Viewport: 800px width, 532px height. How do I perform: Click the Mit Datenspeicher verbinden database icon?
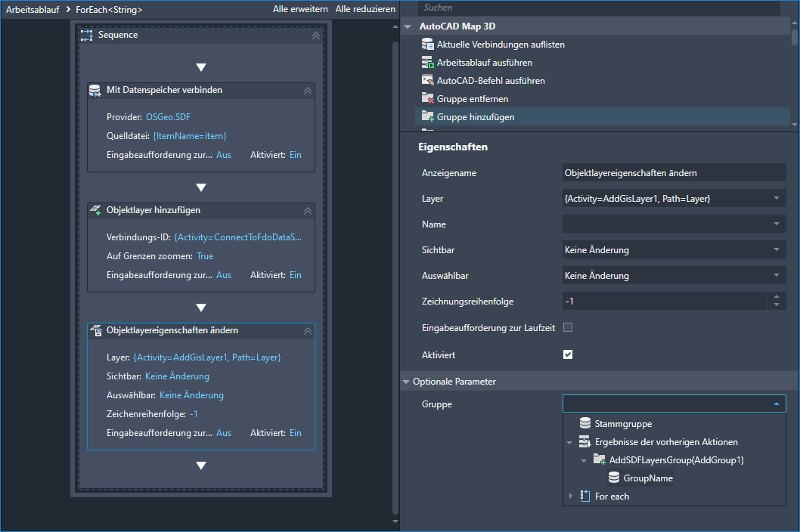coord(95,90)
